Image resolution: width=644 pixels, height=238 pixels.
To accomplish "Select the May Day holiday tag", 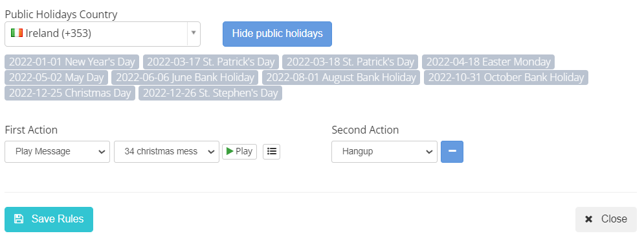I will [x=56, y=77].
